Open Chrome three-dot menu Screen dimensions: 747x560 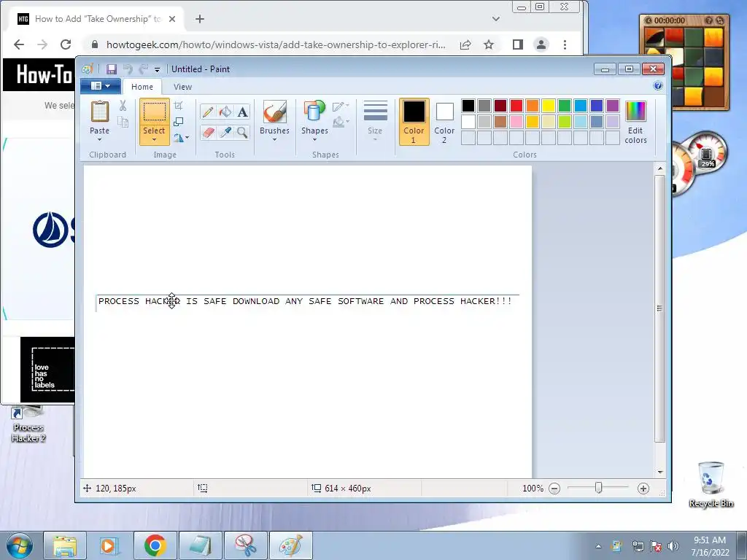click(565, 44)
